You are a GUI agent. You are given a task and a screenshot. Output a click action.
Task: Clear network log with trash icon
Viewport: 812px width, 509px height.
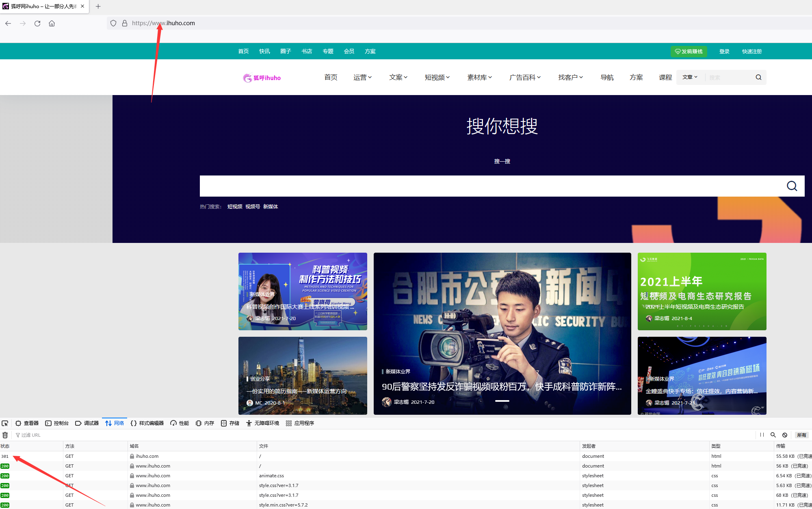[5, 435]
